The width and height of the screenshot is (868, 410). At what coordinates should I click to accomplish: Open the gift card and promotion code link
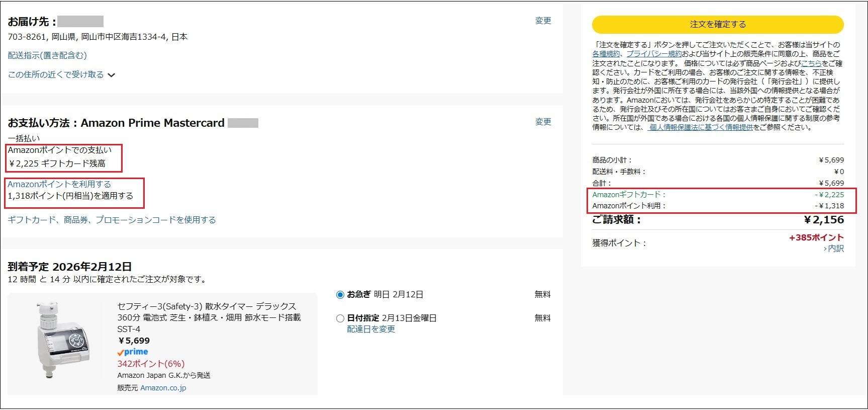112,220
